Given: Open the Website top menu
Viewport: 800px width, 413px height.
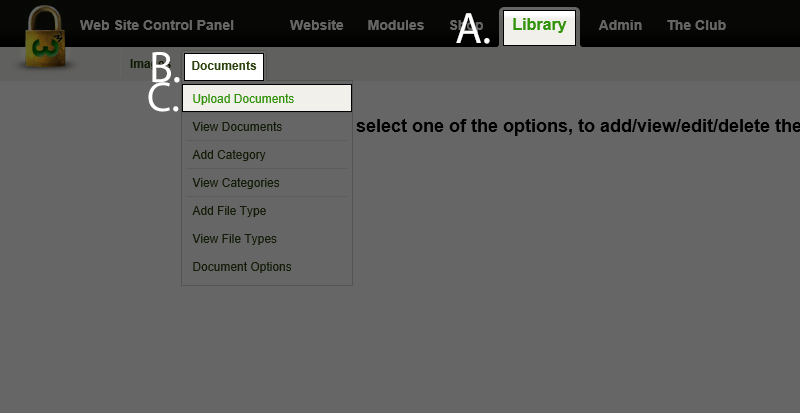Looking at the screenshot, I should 316,25.
